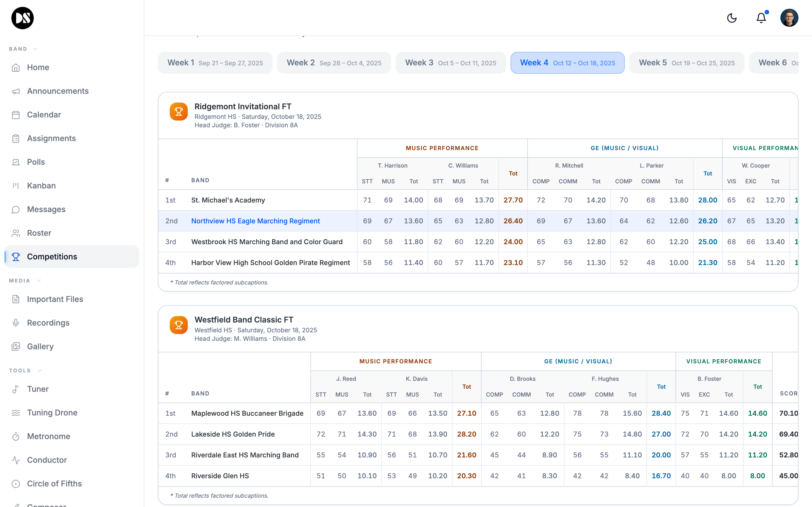The image size is (812, 507).
Task: View the Circle of Fifths
Action: (x=54, y=484)
